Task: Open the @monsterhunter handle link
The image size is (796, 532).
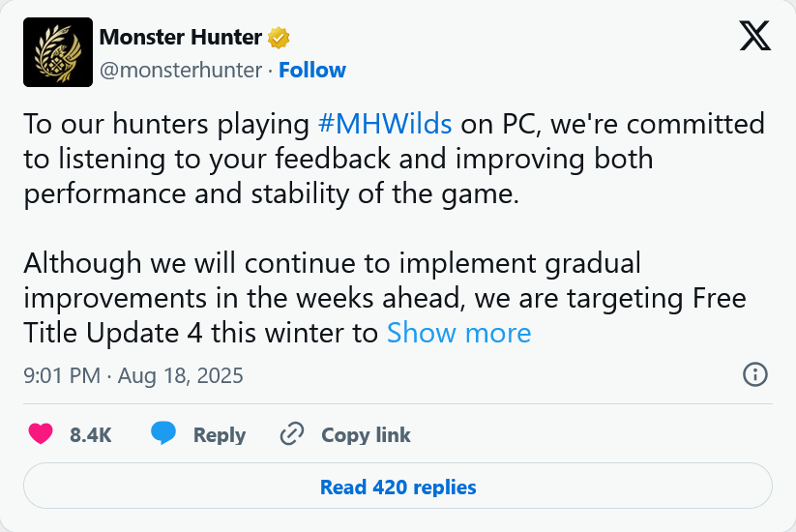Action: pos(181,70)
